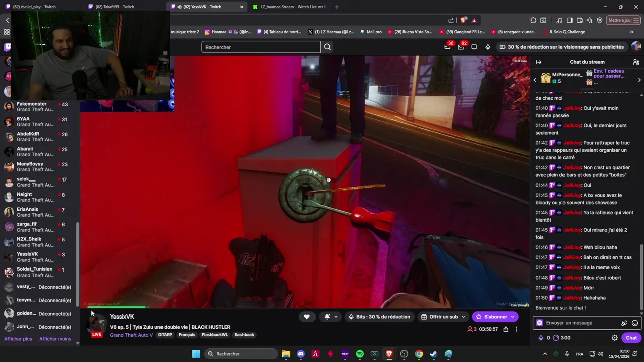Toggle notification bell dropdown for YassixVK
The width and height of the screenshot is (644, 362).
[x=331, y=317]
